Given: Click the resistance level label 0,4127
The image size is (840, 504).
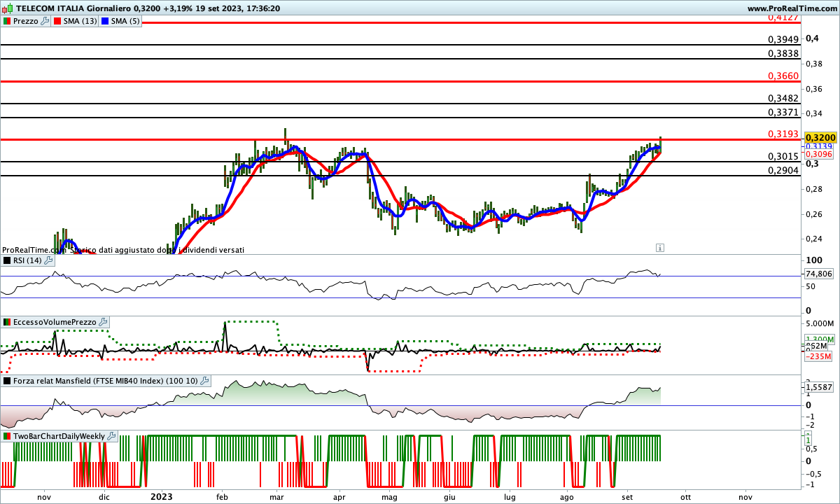Looking at the screenshot, I should (x=783, y=17).
